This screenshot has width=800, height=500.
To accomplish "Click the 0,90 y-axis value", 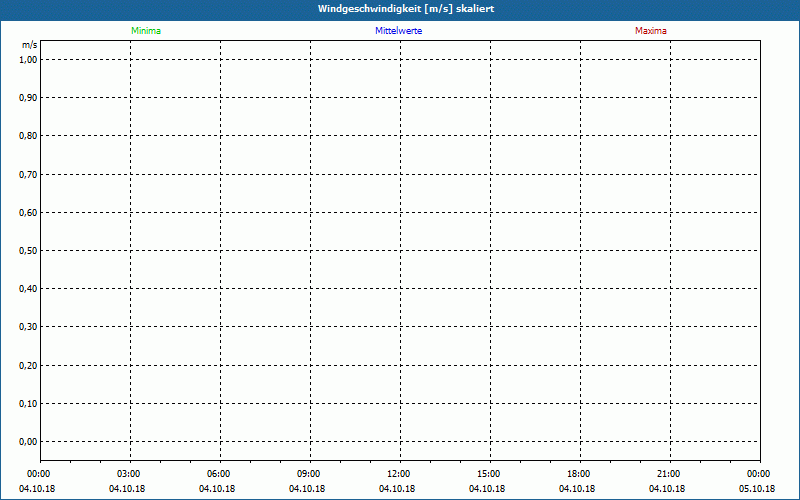I will click(28, 98).
